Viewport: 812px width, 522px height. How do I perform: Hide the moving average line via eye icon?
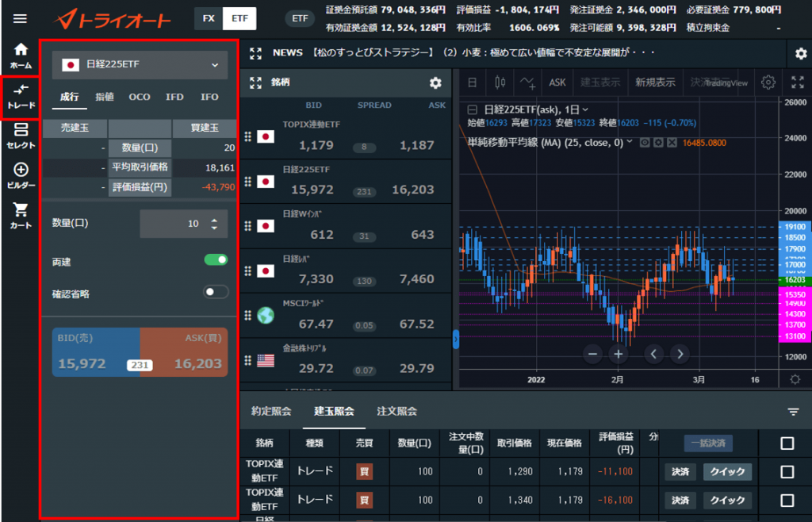(645, 143)
